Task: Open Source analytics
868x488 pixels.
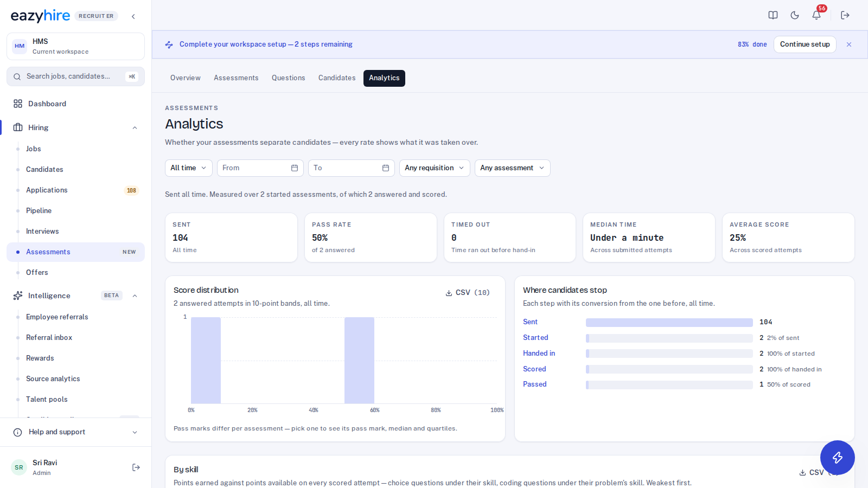Action: [x=75, y=378]
